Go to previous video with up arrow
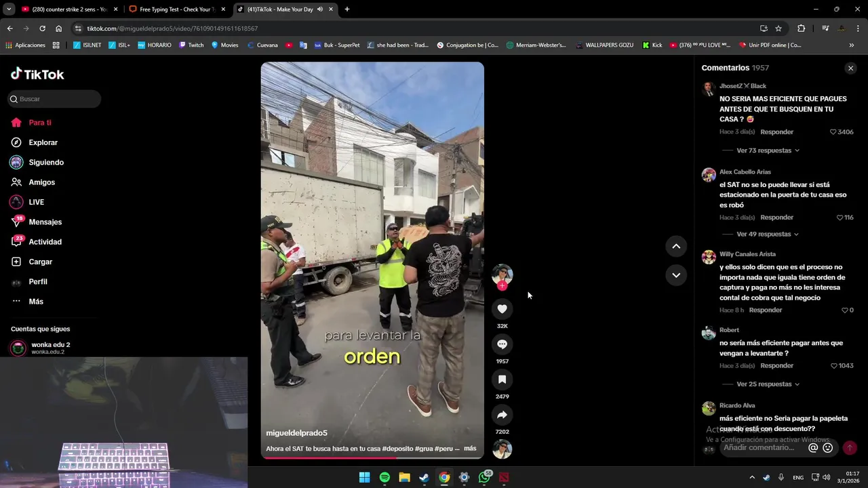This screenshot has height=488, width=868. point(676,247)
